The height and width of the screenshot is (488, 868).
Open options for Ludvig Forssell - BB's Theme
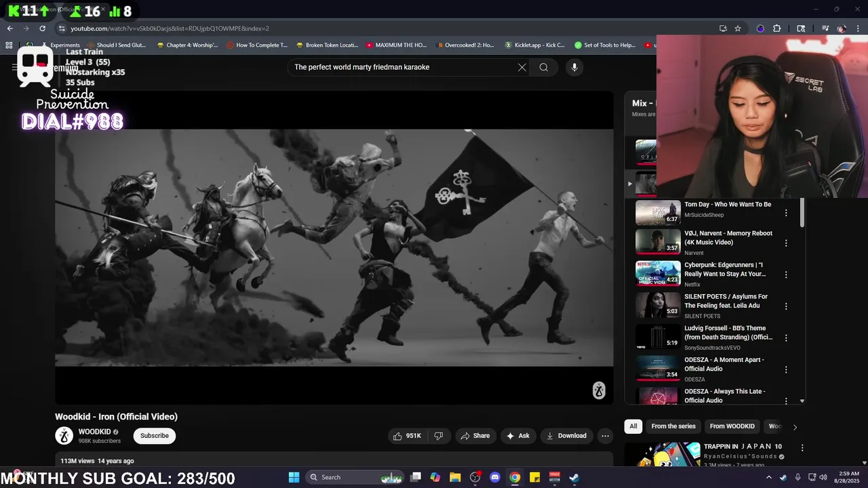[x=786, y=338]
